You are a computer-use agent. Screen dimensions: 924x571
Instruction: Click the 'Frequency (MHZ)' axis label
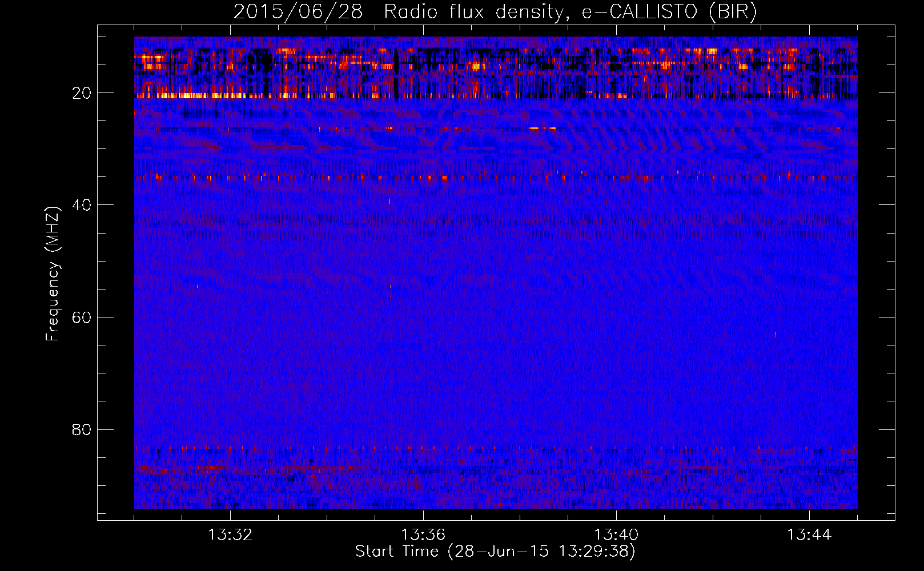tap(53, 274)
